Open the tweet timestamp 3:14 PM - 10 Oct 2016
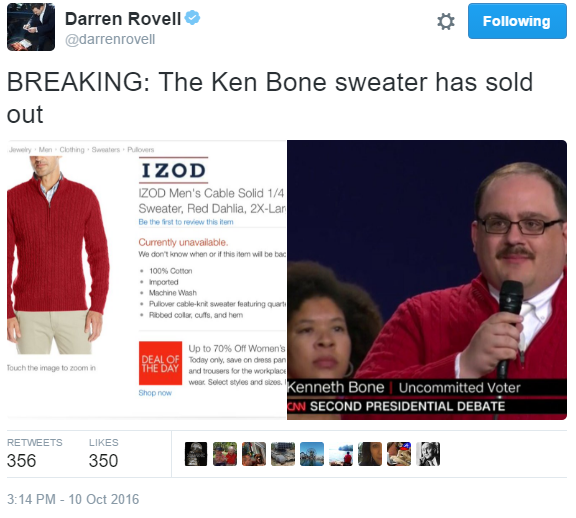576x518 pixels. pos(73,499)
